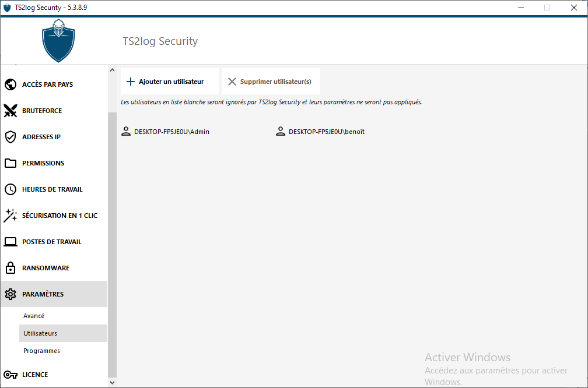Click the user icon beside DESKTOP-FP5JE0U\Admin
Screen dimensions: 588x388
pyautogui.click(x=126, y=131)
